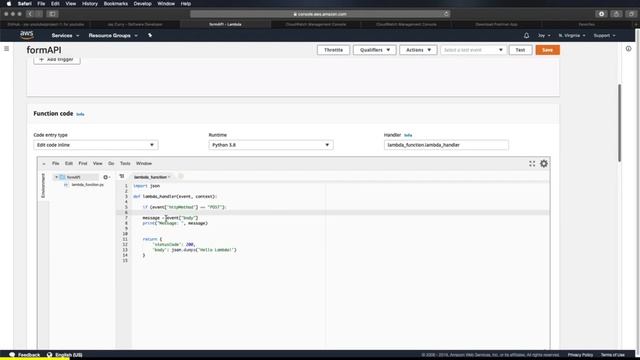Select the formAPI - Lambda browser tab
Image resolution: width=640 pixels, height=360 pixels.
[x=225, y=24]
